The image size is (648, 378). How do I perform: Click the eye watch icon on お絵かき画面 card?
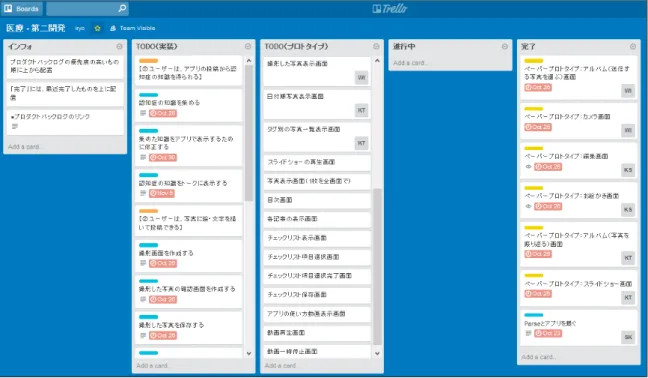[x=528, y=207]
